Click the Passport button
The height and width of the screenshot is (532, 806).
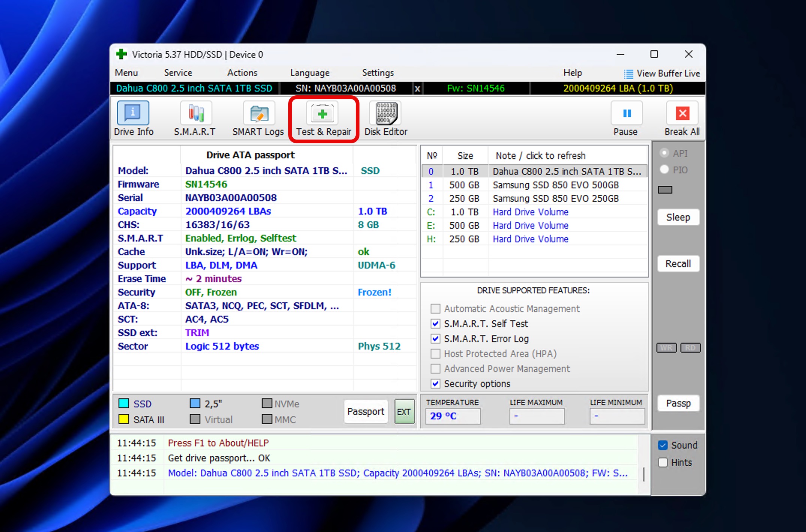point(366,412)
